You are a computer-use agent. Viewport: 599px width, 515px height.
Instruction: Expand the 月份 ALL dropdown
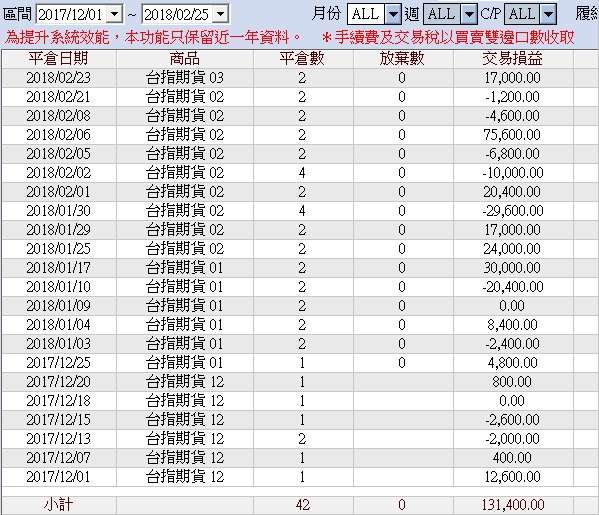[393, 14]
